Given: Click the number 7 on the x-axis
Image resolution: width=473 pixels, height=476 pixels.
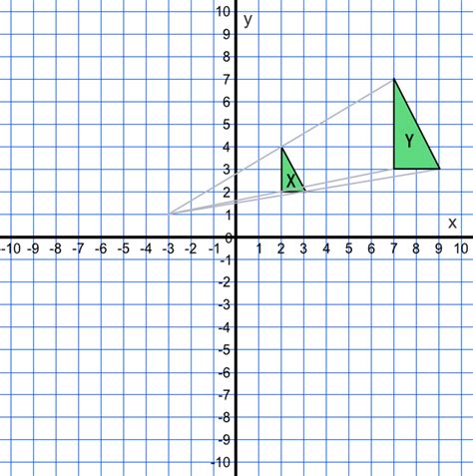Looking at the screenshot, I should [393, 248].
